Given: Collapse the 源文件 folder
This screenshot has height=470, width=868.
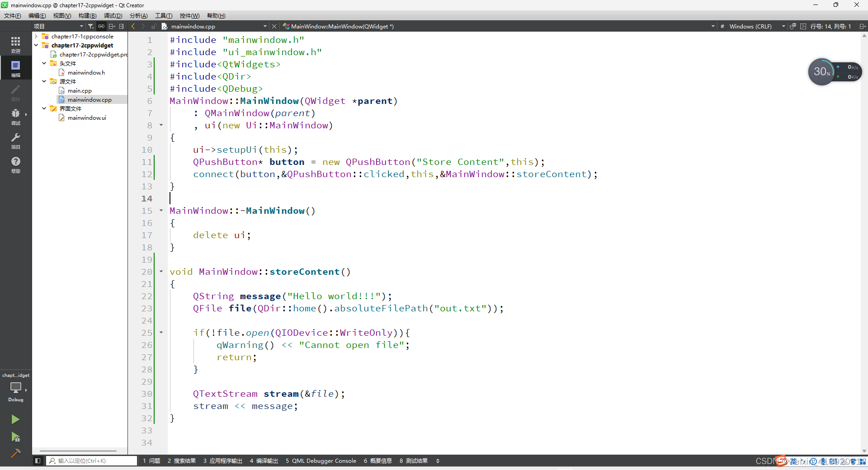Looking at the screenshot, I should pyautogui.click(x=44, y=81).
